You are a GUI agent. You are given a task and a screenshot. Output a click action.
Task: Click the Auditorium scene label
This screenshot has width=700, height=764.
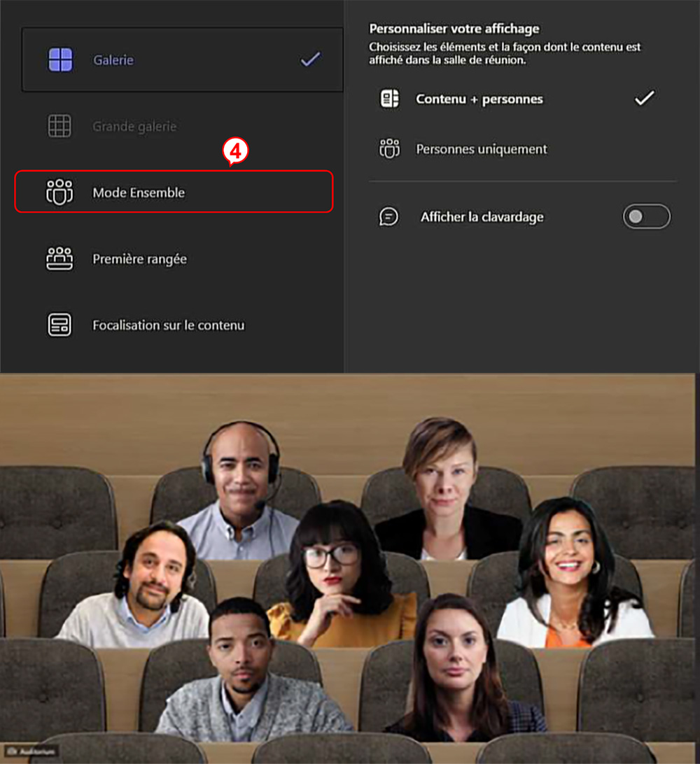31,751
